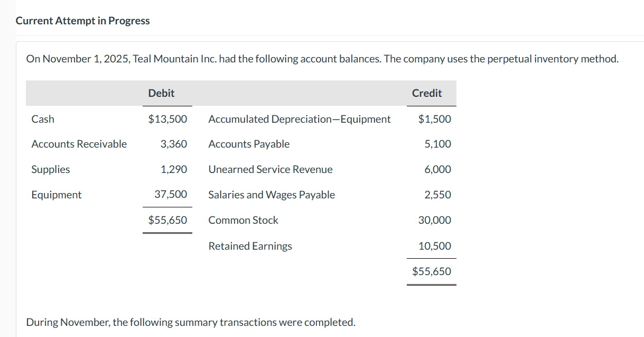The width and height of the screenshot is (644, 337).
Task: Select the Accounts Receivable label
Action: tap(79, 144)
